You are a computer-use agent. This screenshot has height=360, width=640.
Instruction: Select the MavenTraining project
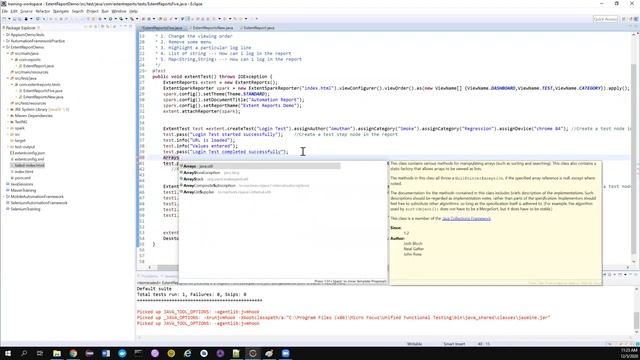[x=23, y=190]
